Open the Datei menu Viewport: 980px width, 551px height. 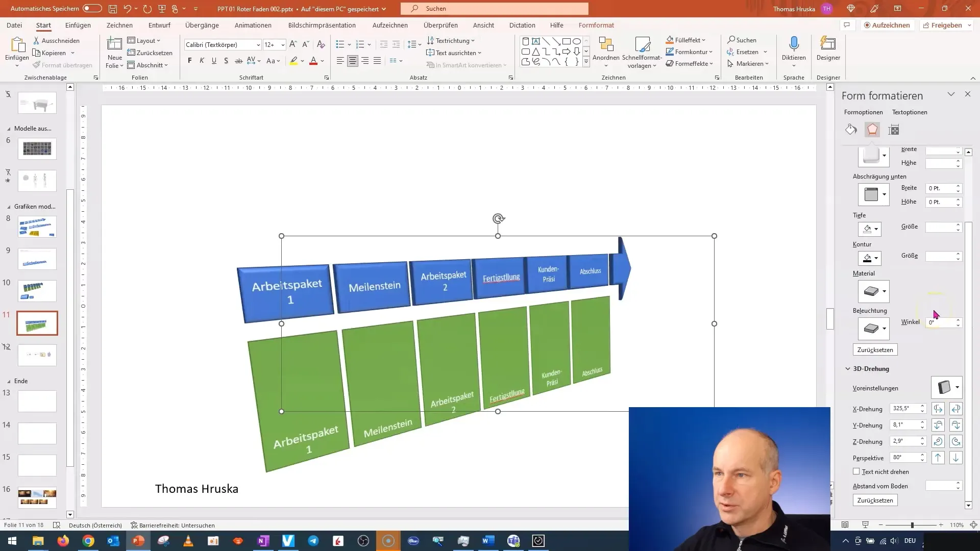[14, 25]
